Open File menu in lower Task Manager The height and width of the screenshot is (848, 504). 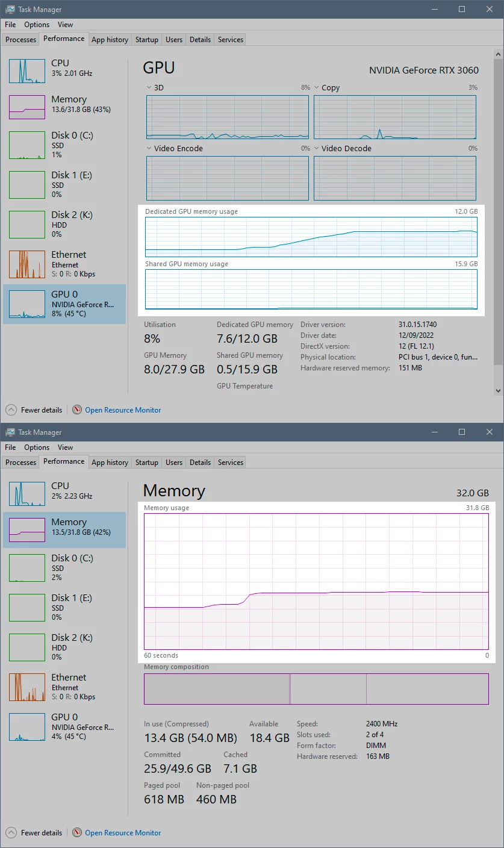click(x=10, y=447)
